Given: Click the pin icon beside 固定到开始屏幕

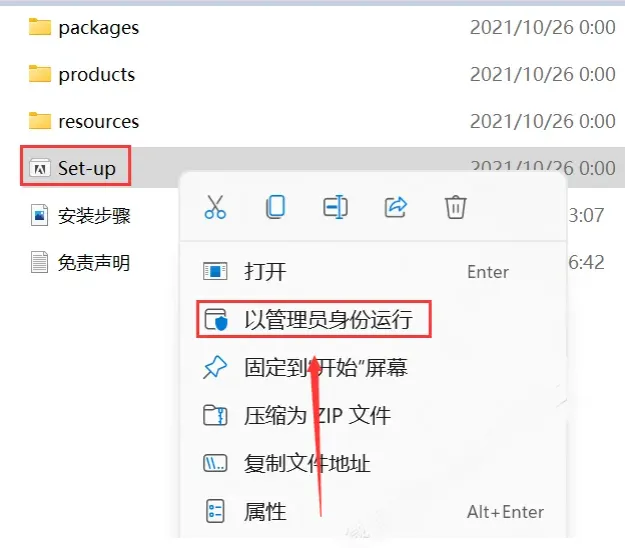Looking at the screenshot, I should (x=215, y=367).
